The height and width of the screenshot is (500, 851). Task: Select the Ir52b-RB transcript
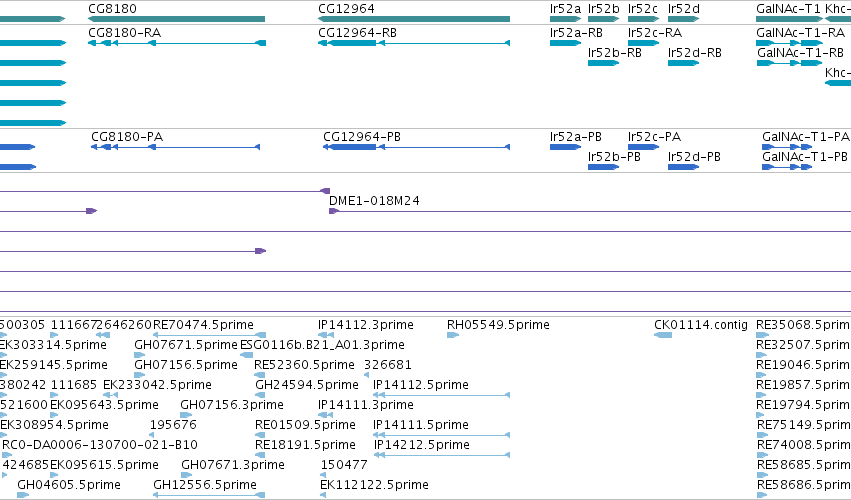coord(604,63)
